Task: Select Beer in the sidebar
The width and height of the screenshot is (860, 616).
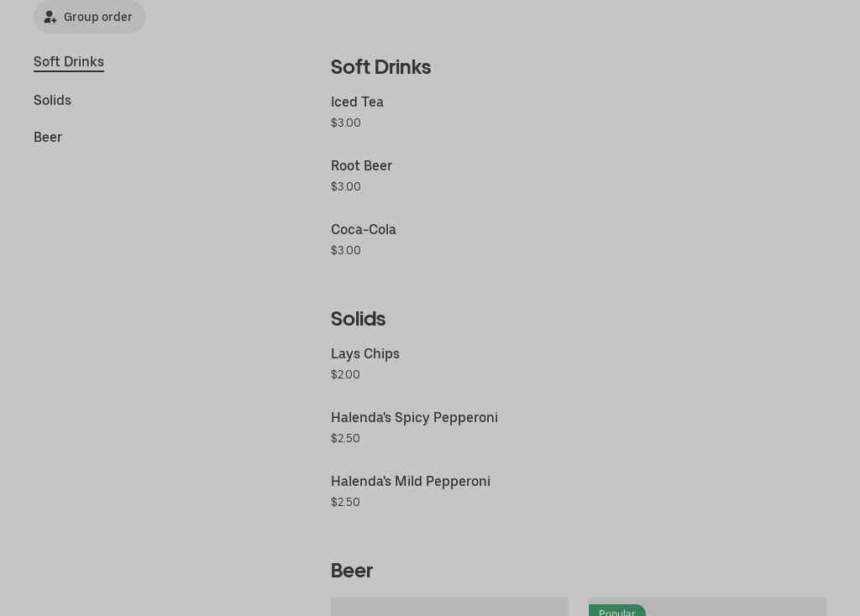Action: point(48,137)
